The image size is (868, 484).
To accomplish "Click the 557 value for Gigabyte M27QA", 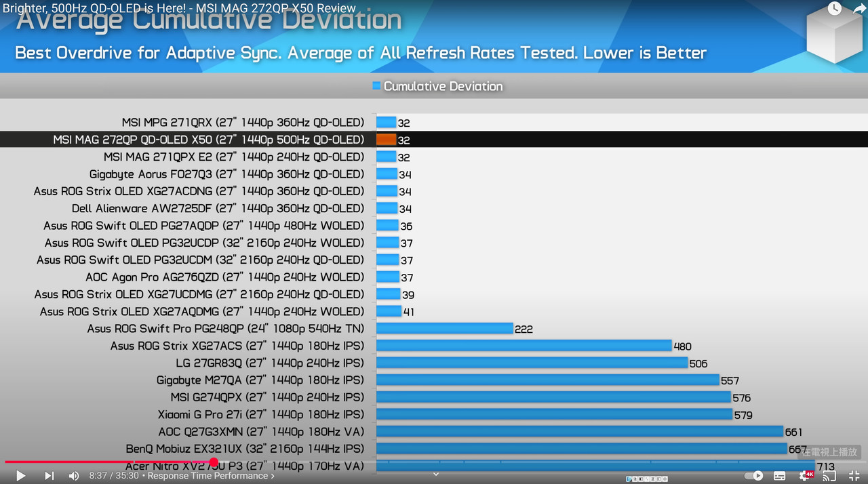I will [730, 381].
